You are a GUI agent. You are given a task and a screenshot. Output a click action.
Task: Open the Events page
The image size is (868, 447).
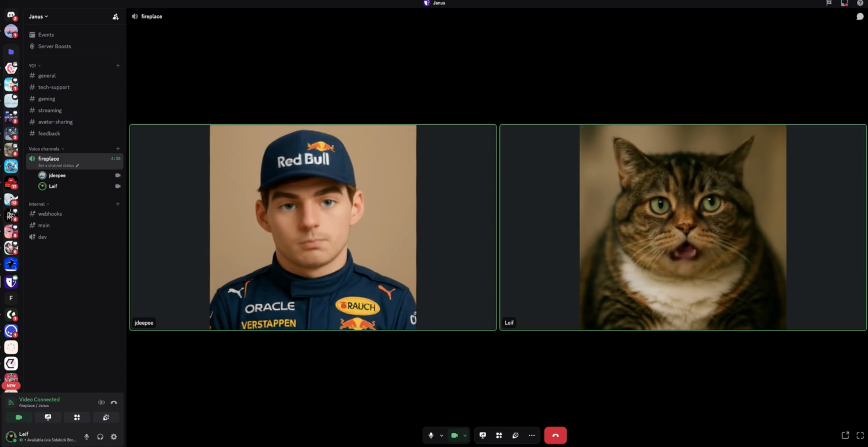click(46, 35)
